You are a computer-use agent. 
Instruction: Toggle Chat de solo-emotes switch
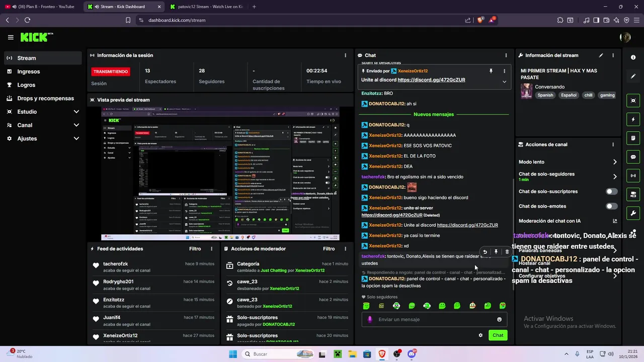[612, 206]
